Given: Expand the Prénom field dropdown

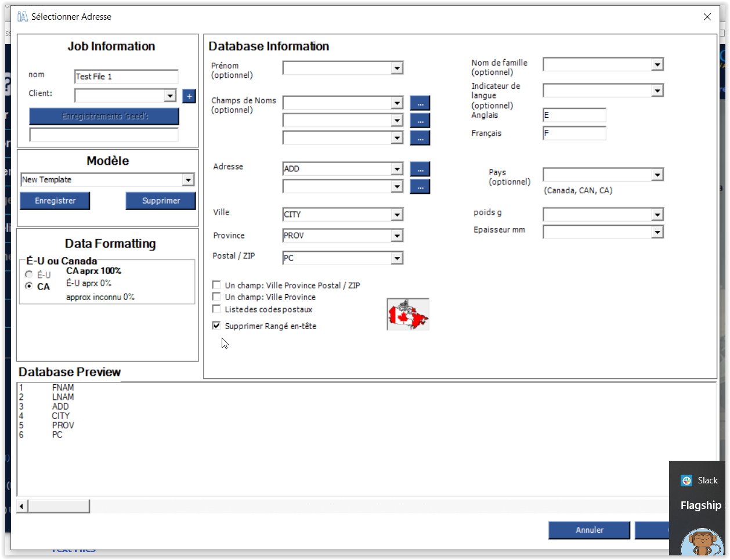Looking at the screenshot, I should point(397,68).
